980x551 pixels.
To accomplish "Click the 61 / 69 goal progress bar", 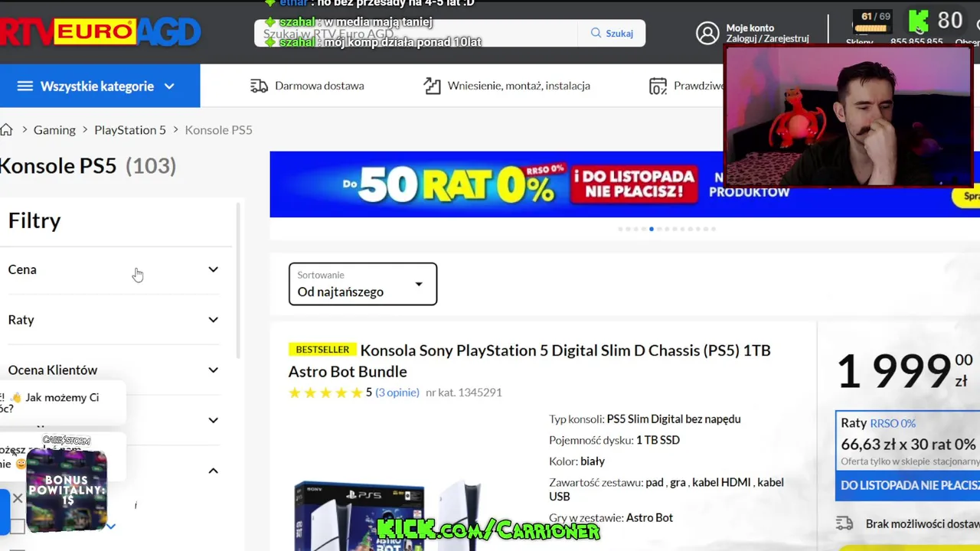I will point(870,28).
